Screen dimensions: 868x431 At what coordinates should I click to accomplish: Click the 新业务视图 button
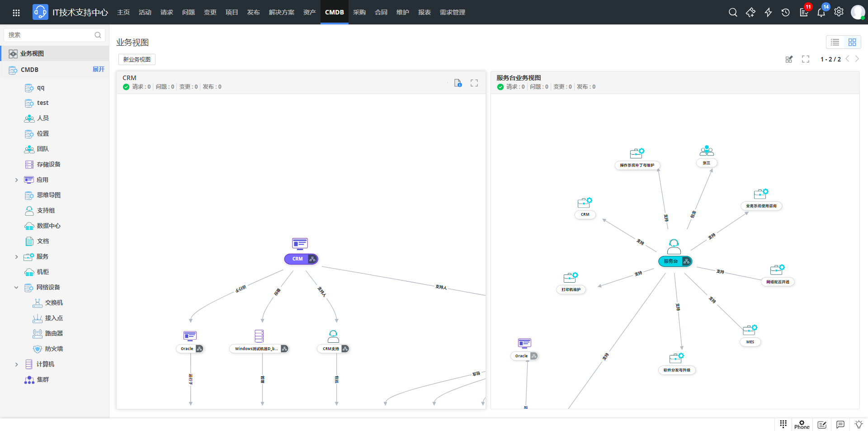click(x=137, y=60)
